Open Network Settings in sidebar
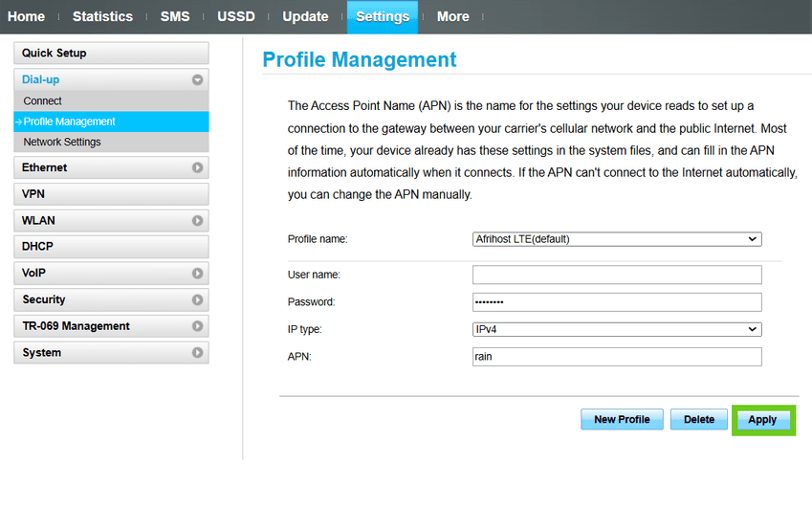The height and width of the screenshot is (530, 812). coord(62,142)
